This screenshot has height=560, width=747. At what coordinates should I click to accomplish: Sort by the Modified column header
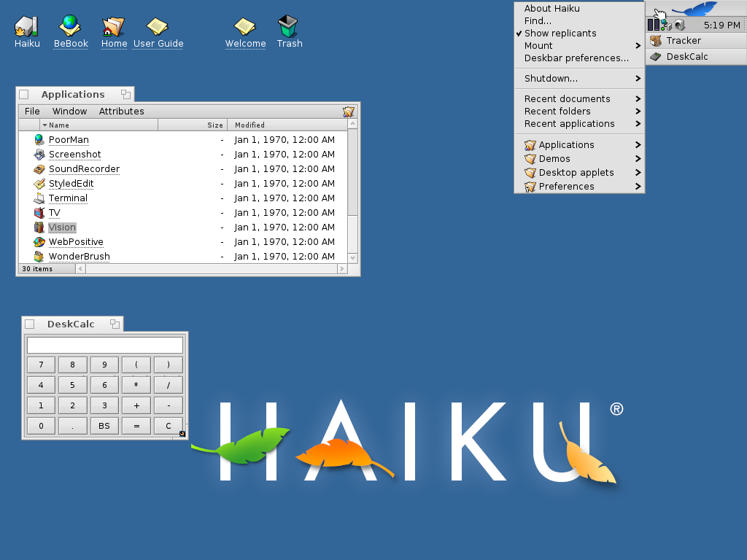click(x=287, y=125)
